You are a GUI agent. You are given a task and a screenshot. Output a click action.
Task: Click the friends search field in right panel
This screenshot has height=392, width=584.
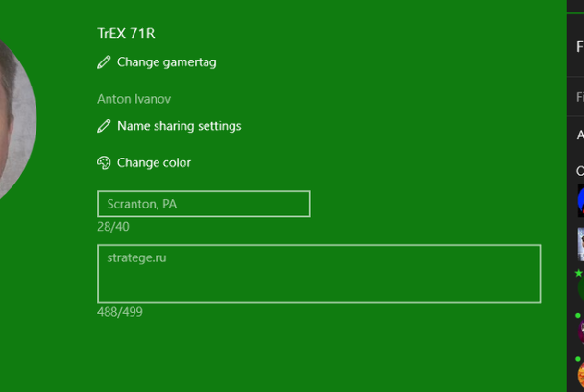(579, 97)
